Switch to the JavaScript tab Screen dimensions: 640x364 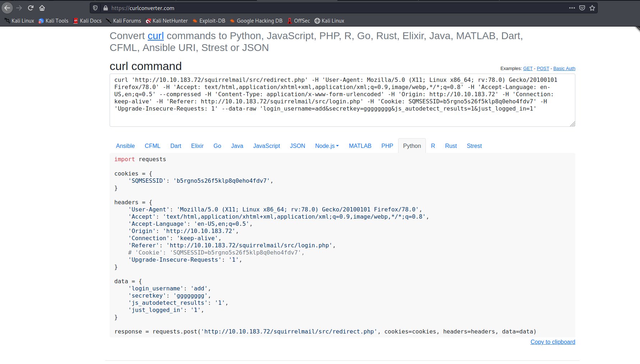pyautogui.click(x=266, y=146)
